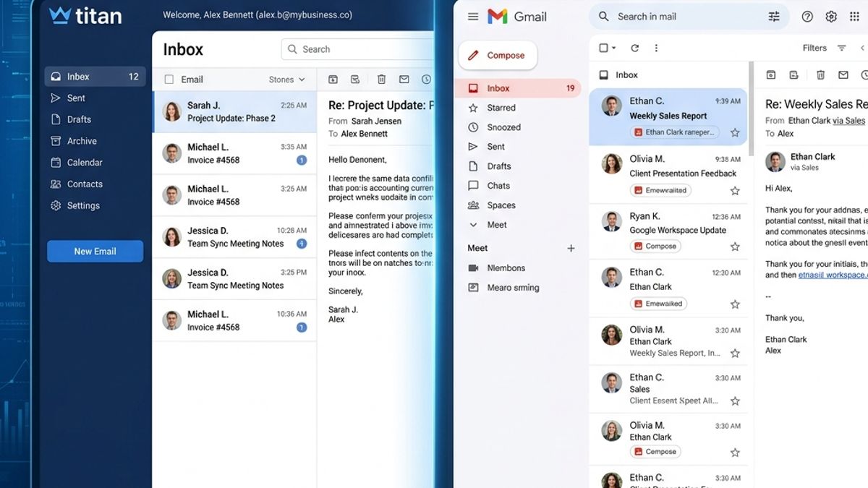
Task: Select Gmail Inbox with 19 unread
Action: (518, 88)
